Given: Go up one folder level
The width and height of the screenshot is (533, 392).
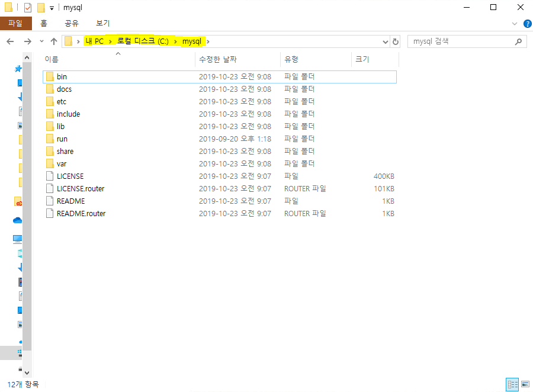Looking at the screenshot, I should click(54, 41).
